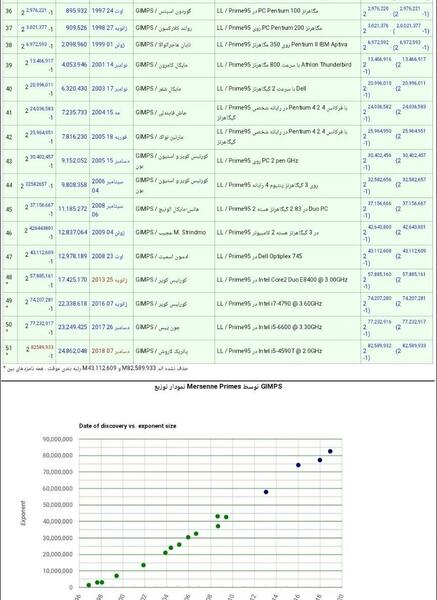Click the blue chart point near 58 million

coord(266,492)
